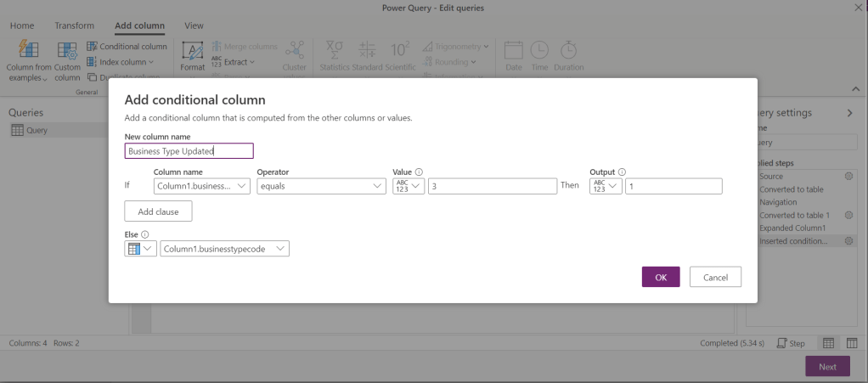
Task: Click the Value info icon
Action: [x=420, y=172]
